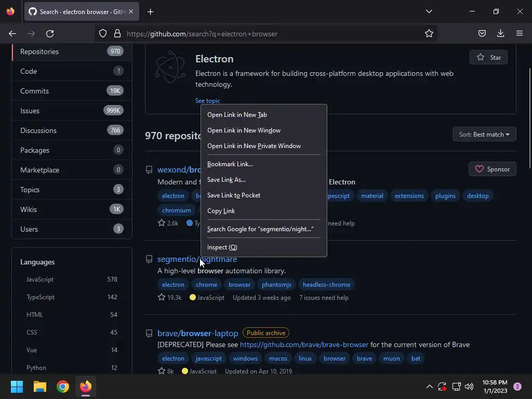Launch Google Chrome from the taskbar

pos(63,387)
